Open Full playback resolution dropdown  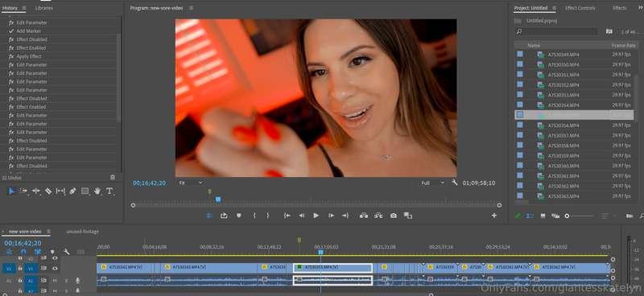coord(433,183)
